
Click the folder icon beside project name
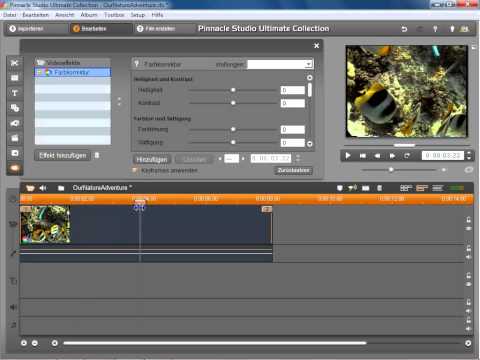(61, 188)
